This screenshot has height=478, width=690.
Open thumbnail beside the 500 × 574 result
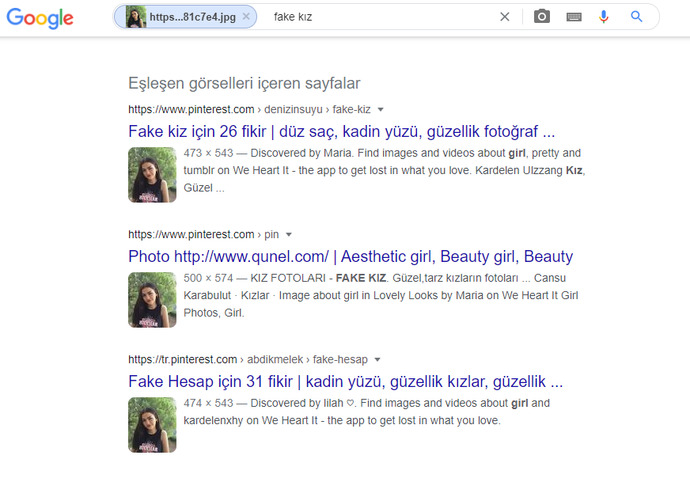coord(152,300)
